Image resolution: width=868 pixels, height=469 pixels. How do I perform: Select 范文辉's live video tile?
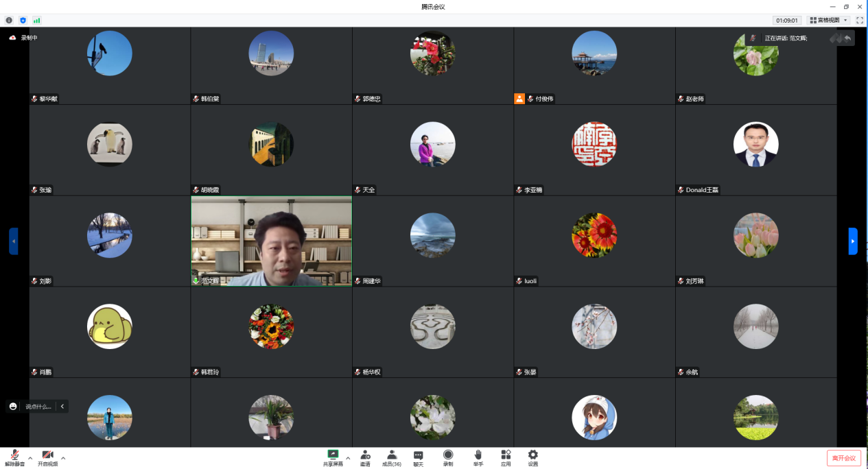click(271, 241)
